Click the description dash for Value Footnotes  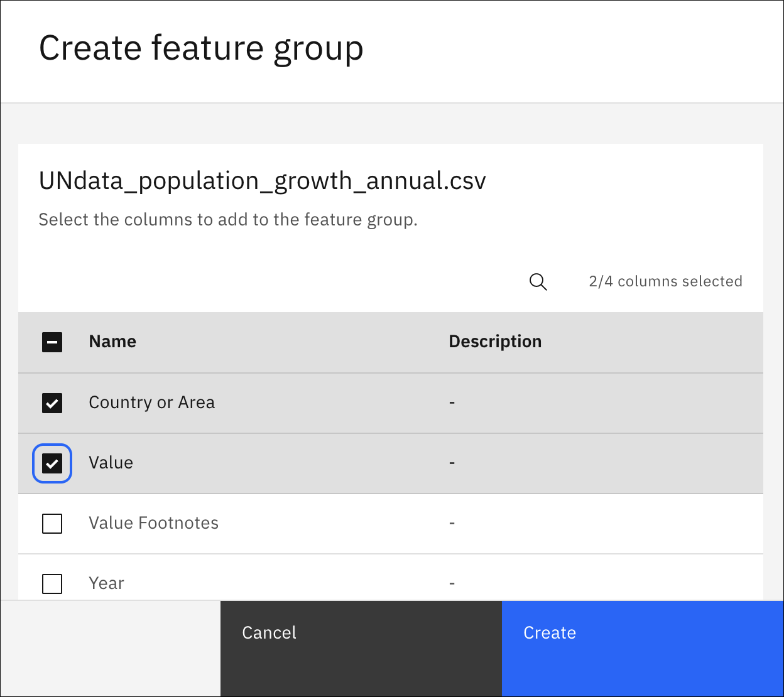click(x=452, y=523)
